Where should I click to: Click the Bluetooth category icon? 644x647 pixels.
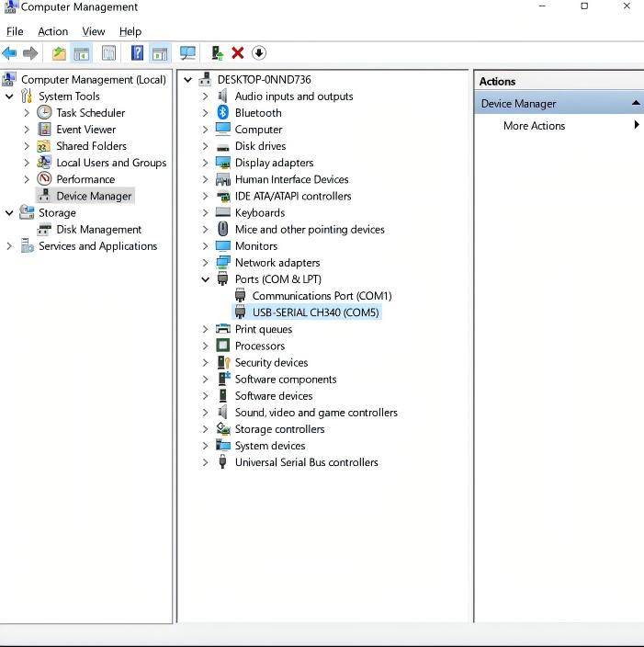pyautogui.click(x=222, y=113)
